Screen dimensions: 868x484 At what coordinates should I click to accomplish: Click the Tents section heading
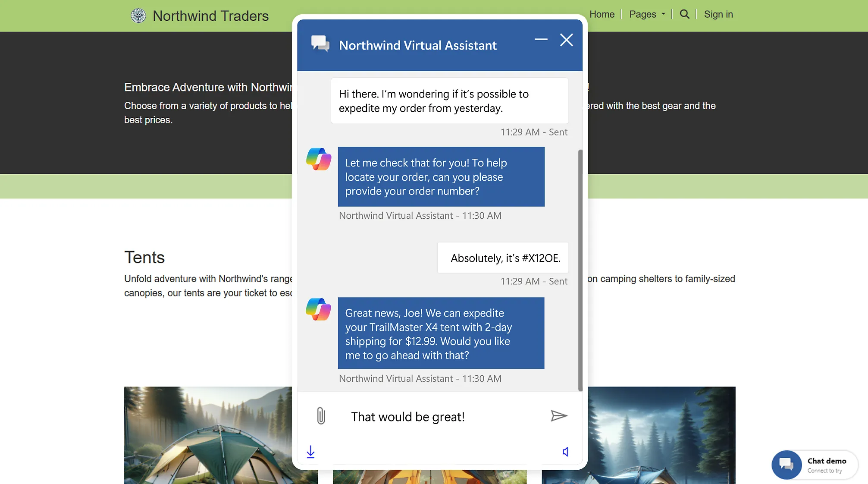click(x=144, y=258)
